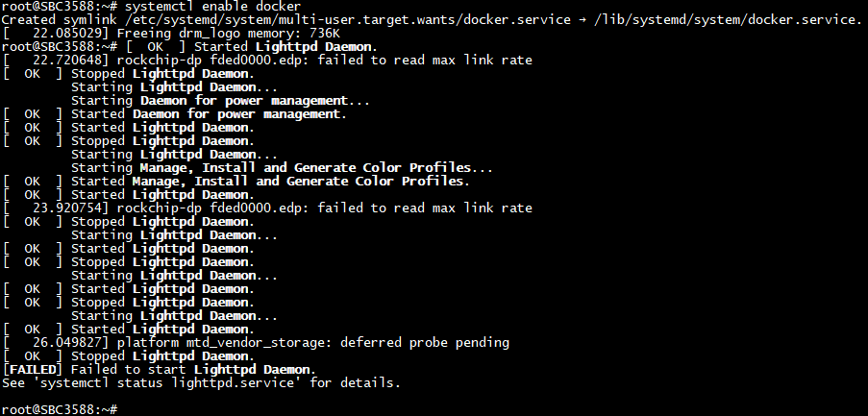The height and width of the screenshot is (416, 868).
Task: Click OK marker beside 'Started Manage, Install' line
Action: tap(33, 182)
